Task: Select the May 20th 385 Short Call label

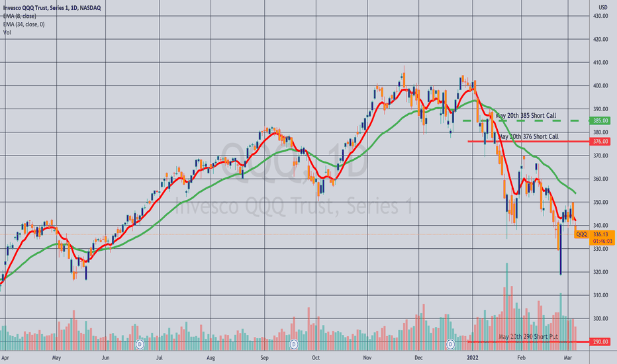Action: point(526,115)
